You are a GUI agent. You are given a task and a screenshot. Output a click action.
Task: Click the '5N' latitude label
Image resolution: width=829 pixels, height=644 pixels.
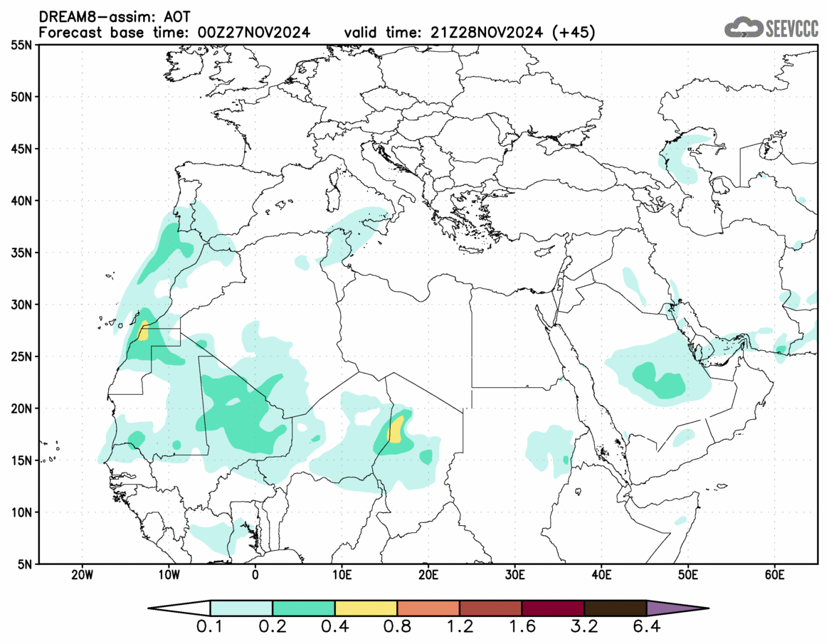click(24, 564)
